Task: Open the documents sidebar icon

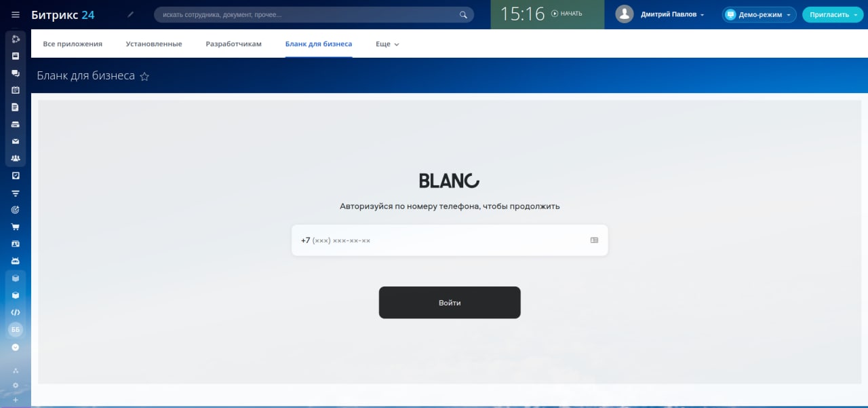Action: [x=16, y=107]
